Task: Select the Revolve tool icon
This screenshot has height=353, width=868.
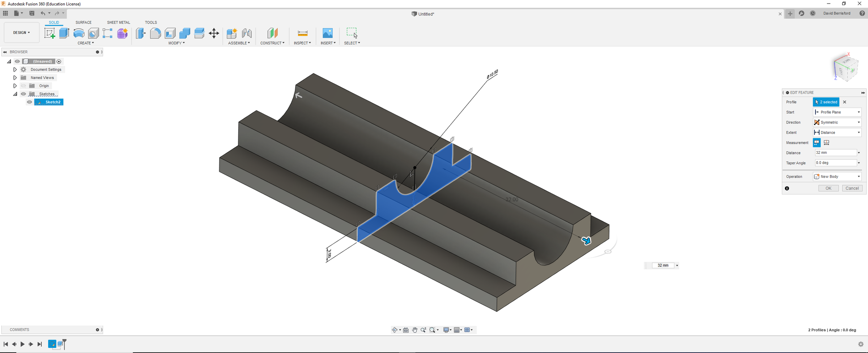Action: pyautogui.click(x=79, y=33)
